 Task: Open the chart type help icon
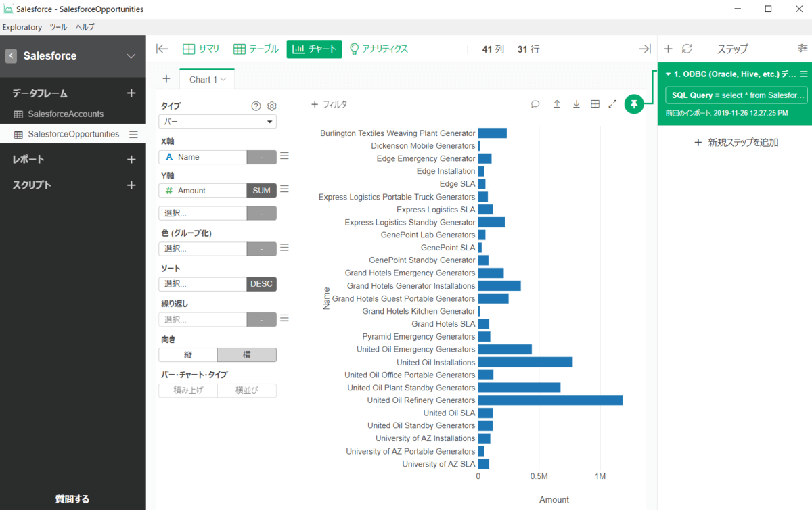(256, 106)
